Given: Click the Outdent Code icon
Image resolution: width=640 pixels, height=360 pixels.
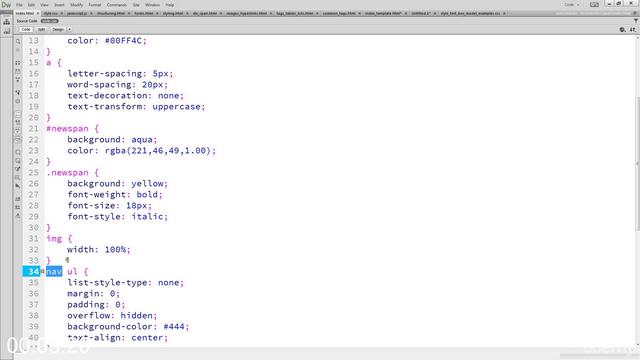Looking at the screenshot, I should [18, 207].
